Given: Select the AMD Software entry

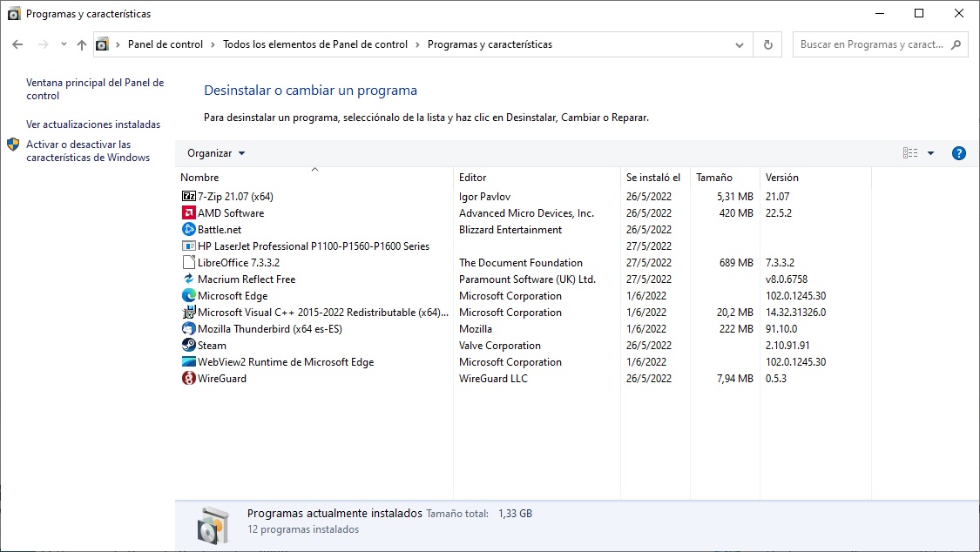Looking at the screenshot, I should (x=231, y=213).
